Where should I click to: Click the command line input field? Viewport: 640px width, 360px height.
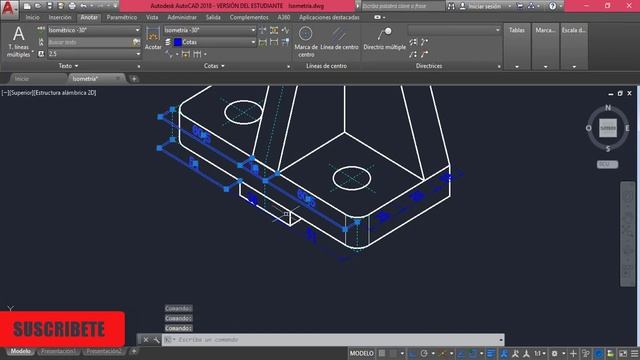point(333,340)
